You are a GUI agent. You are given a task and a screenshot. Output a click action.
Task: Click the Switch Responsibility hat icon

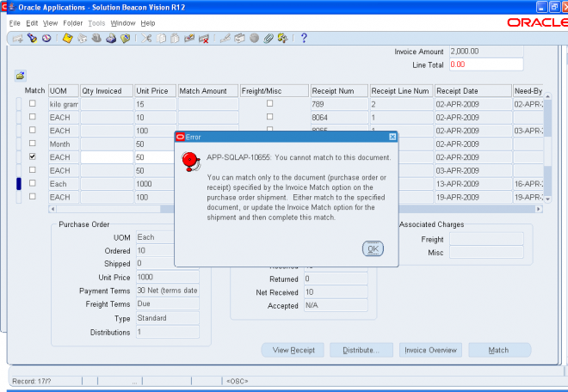[x=96, y=38]
